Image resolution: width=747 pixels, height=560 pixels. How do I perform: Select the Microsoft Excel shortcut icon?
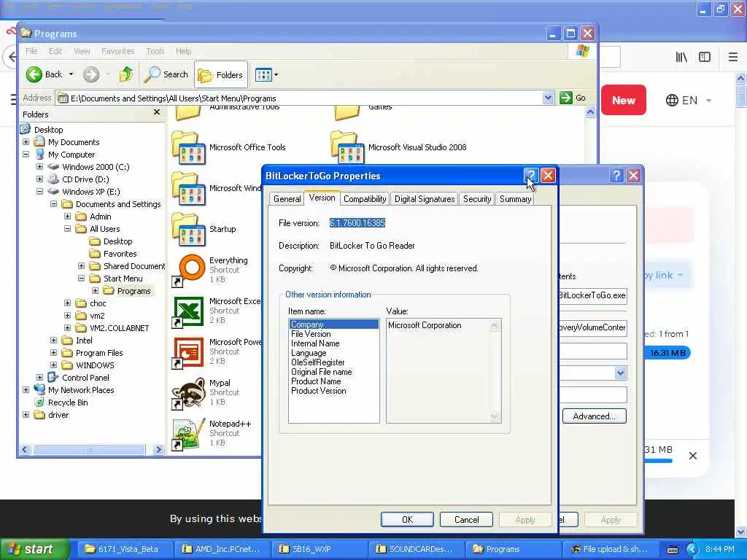189,311
